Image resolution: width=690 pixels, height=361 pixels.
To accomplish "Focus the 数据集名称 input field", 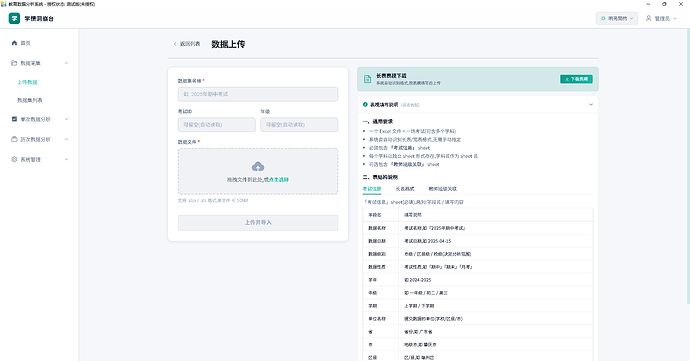I will click(x=258, y=94).
